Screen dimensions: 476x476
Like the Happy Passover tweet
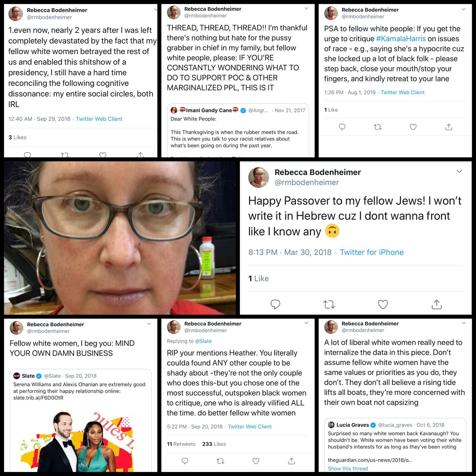tap(383, 304)
